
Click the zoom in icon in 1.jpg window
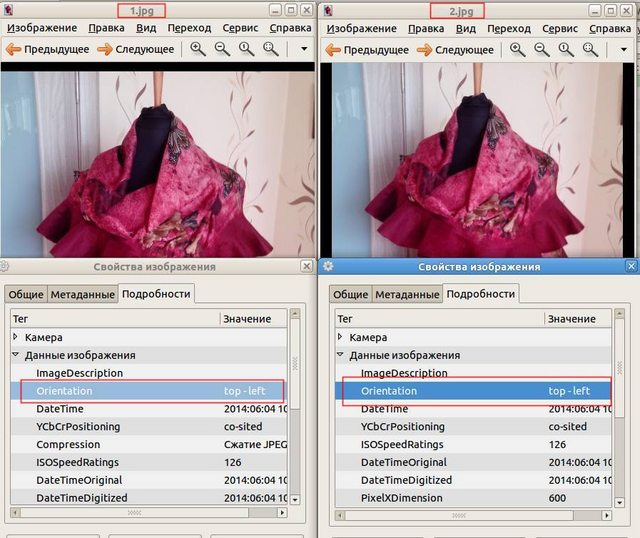coord(198,49)
